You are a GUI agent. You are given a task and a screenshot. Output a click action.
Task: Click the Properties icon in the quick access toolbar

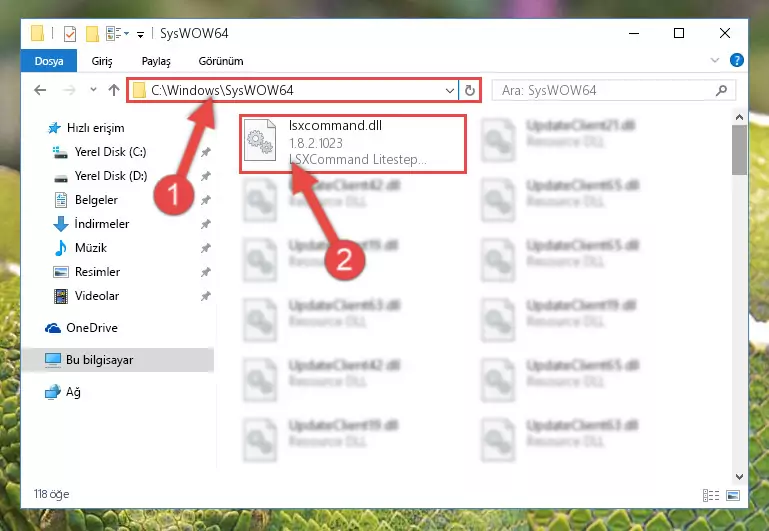(70, 33)
